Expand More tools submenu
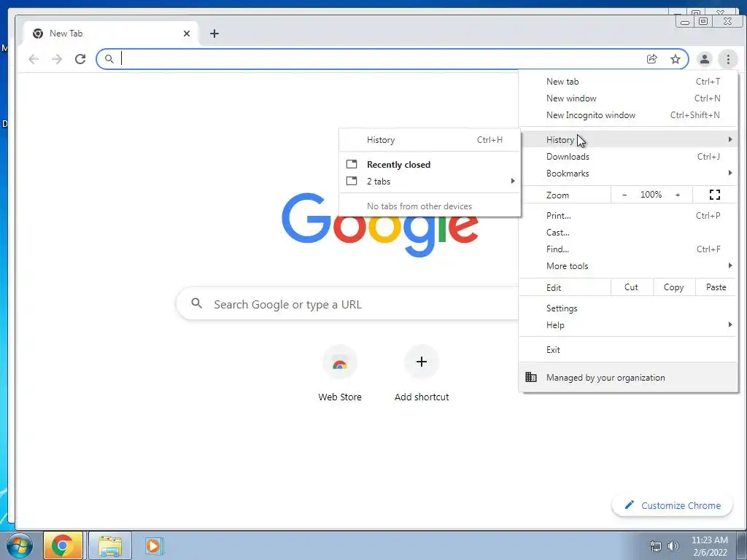Image resolution: width=747 pixels, height=560 pixels. pos(628,266)
